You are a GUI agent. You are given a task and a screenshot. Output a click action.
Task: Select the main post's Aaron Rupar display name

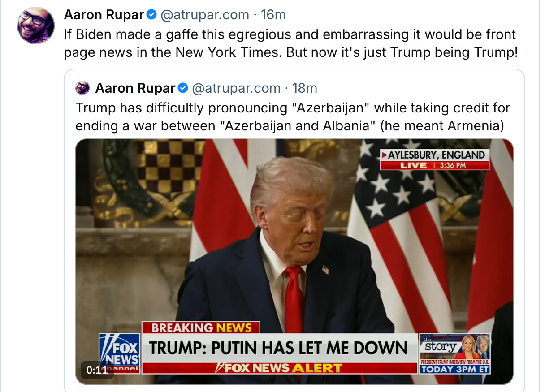(104, 15)
